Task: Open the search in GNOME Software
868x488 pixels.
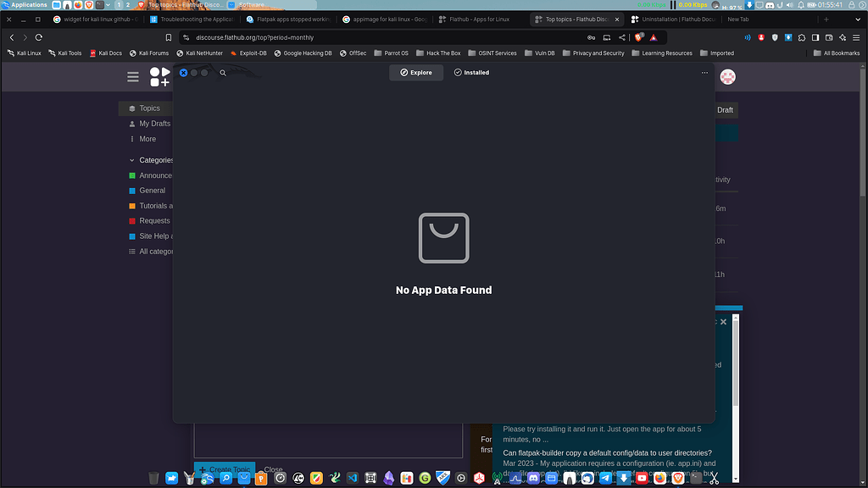Action: 223,73
